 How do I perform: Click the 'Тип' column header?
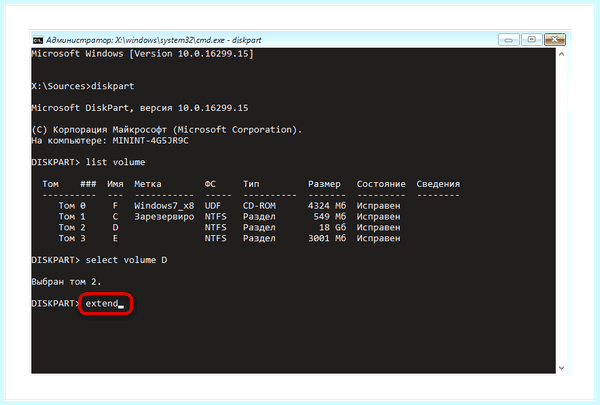(x=251, y=184)
